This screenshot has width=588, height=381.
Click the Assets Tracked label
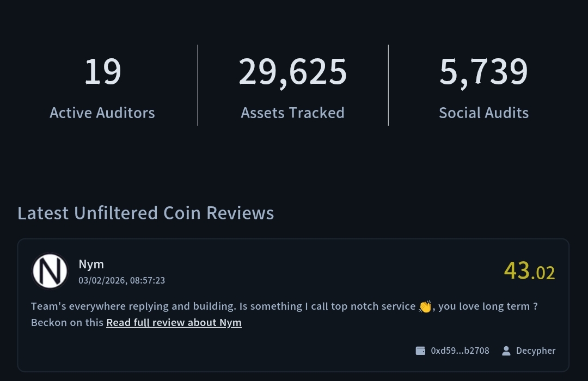click(292, 113)
